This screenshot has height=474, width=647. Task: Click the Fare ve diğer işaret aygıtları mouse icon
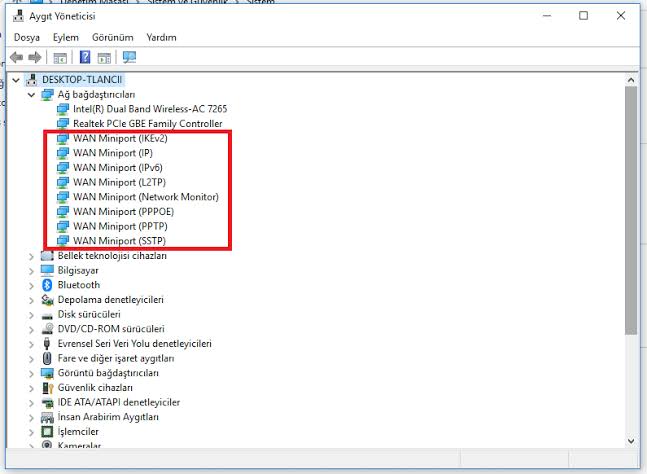coord(47,358)
